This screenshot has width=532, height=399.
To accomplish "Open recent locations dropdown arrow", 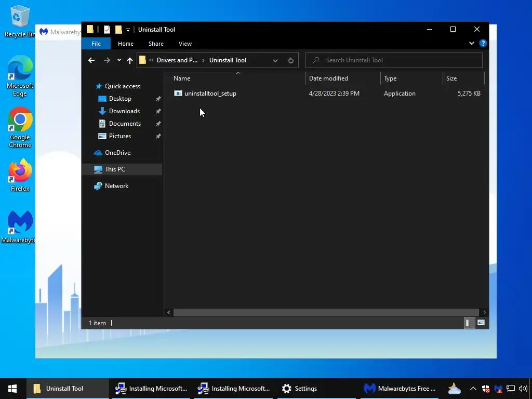I will [119, 60].
